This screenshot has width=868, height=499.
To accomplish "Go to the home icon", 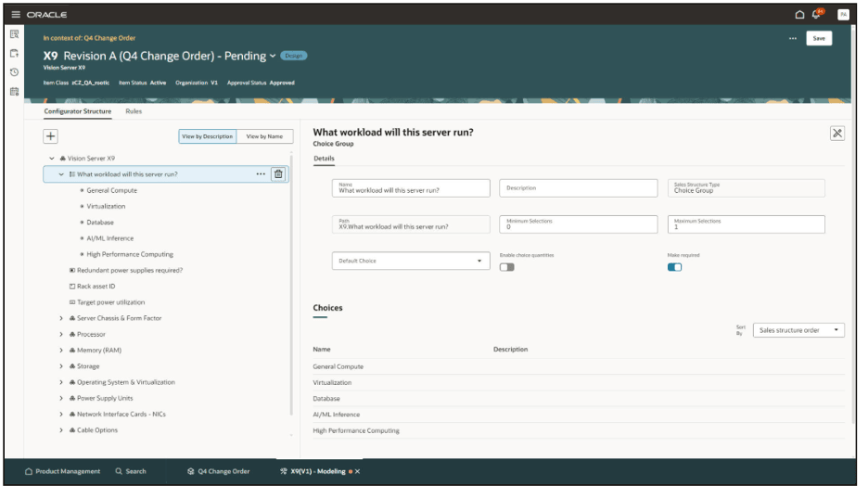I will point(799,15).
